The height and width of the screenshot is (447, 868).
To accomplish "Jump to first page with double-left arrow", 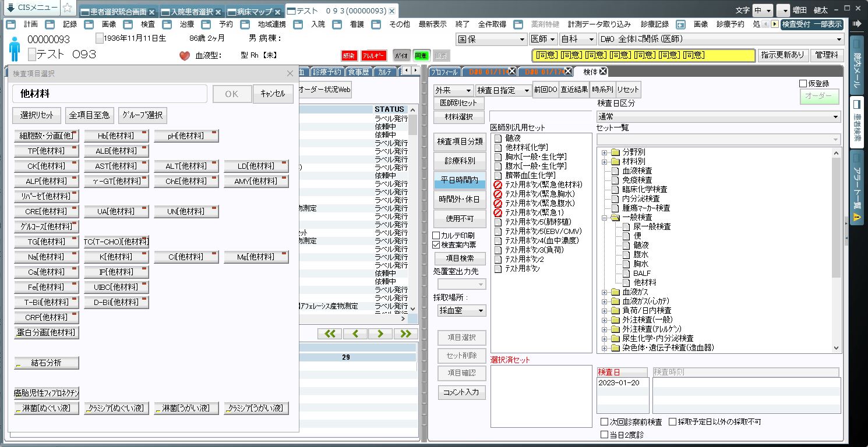I will [330, 334].
